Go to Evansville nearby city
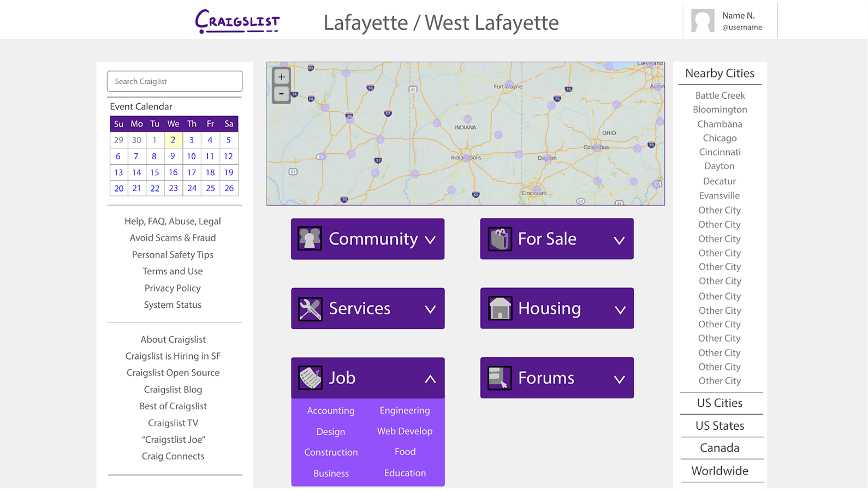This screenshot has width=868, height=491. tap(720, 195)
